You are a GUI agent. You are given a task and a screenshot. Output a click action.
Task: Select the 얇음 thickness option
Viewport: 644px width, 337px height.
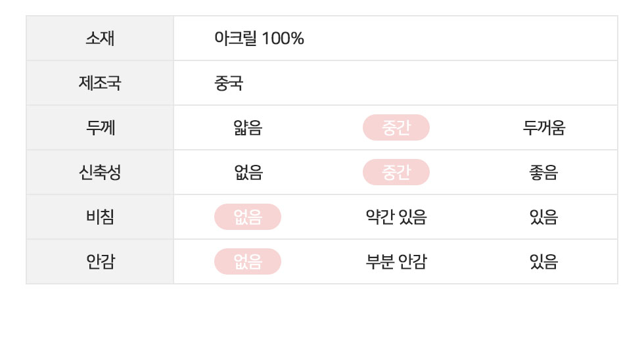tap(248, 127)
